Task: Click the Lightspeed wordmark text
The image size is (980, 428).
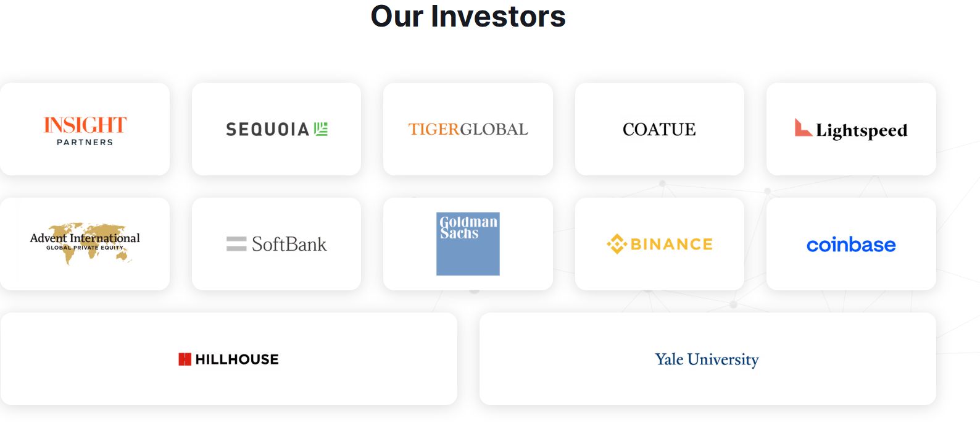Action: click(x=862, y=130)
